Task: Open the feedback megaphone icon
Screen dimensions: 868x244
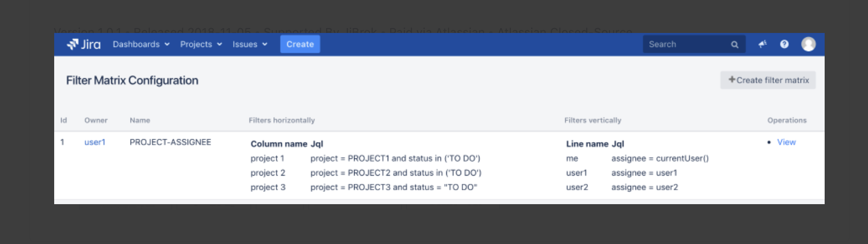Action: (x=763, y=44)
